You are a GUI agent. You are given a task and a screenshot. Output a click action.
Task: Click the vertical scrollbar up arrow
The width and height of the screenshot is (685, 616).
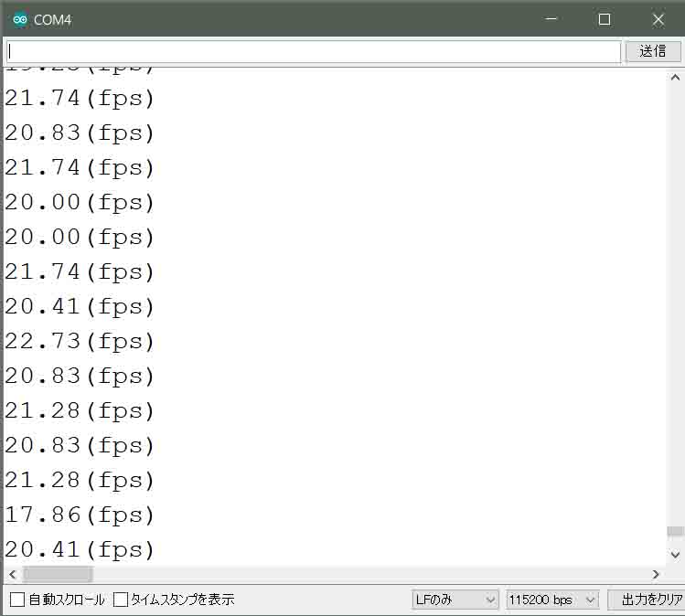click(675, 78)
